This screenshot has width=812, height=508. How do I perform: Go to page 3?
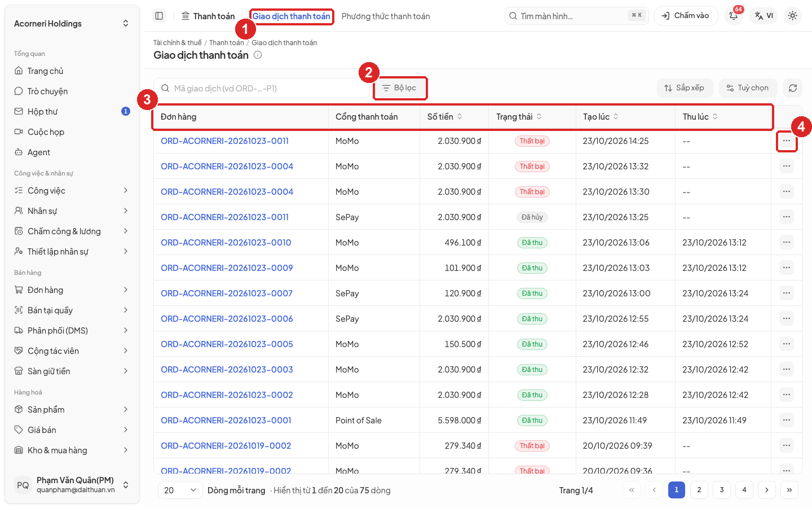pos(722,490)
